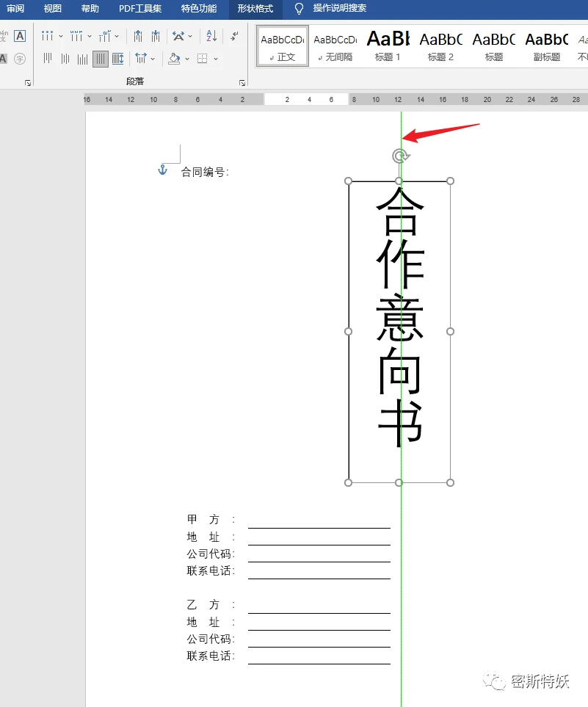Click the character border A icon
Image resolution: width=588 pixels, height=707 pixels.
pos(21,35)
